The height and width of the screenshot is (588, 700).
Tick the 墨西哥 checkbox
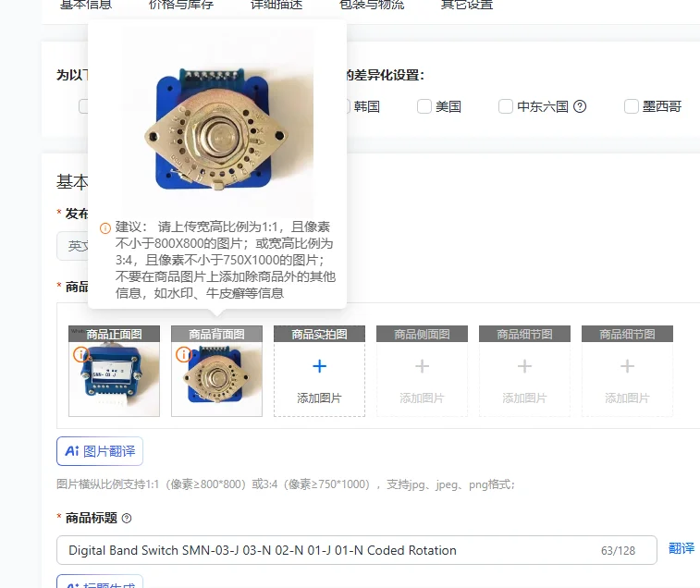[632, 106]
